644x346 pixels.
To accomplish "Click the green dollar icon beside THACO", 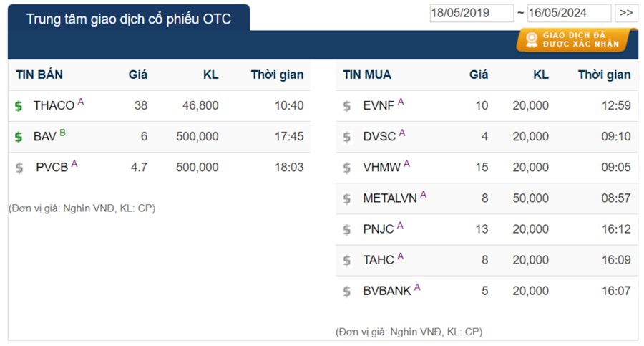I will click(19, 106).
